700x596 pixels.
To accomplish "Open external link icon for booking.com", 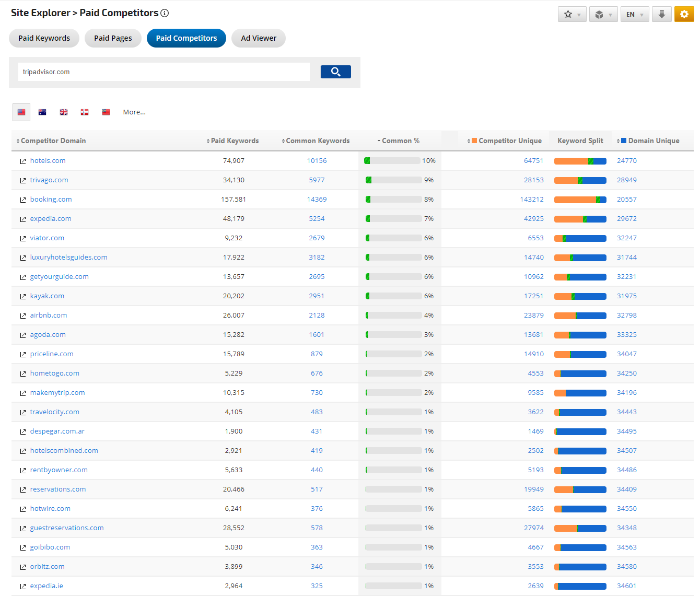I will [x=23, y=200].
